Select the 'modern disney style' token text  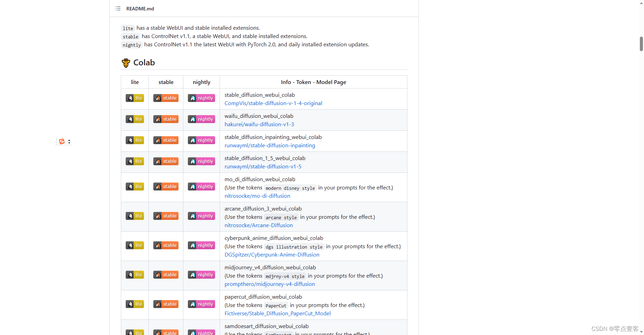click(x=290, y=188)
